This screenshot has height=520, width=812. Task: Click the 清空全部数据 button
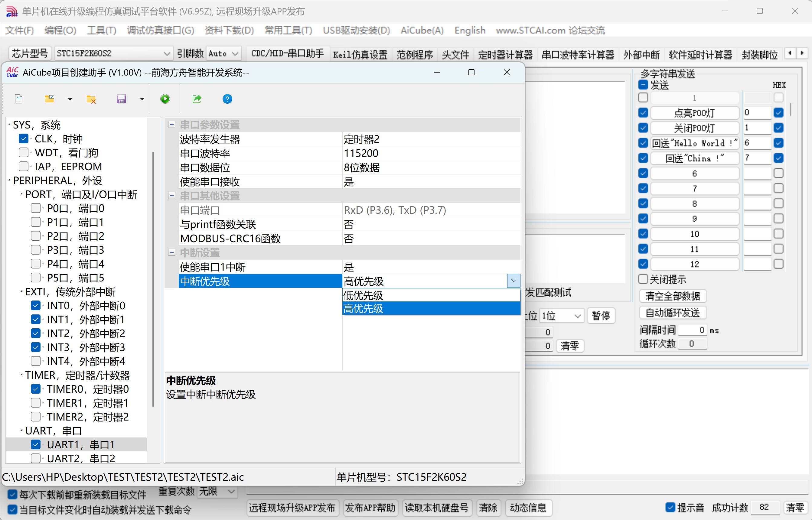pyautogui.click(x=672, y=296)
